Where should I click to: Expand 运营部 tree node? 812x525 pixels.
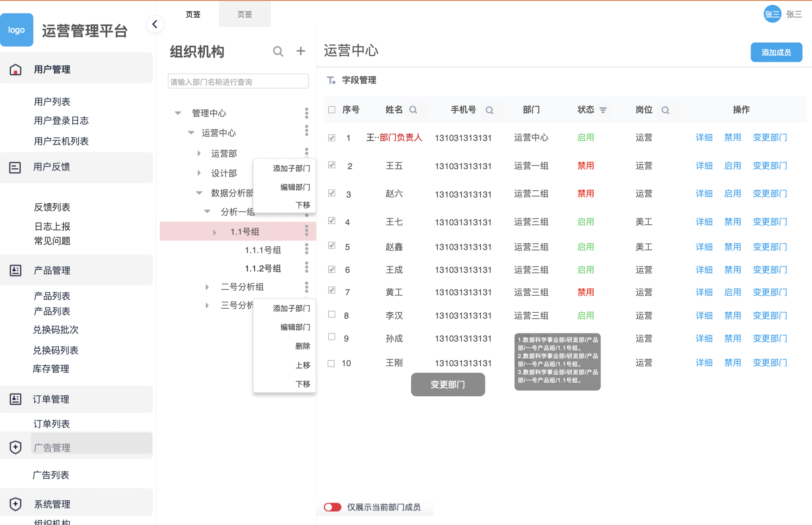click(x=199, y=153)
